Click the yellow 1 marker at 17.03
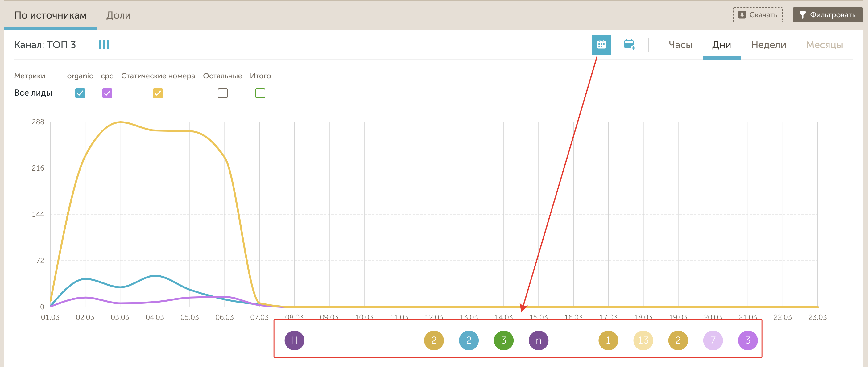The width and height of the screenshot is (868, 367). pyautogui.click(x=608, y=340)
